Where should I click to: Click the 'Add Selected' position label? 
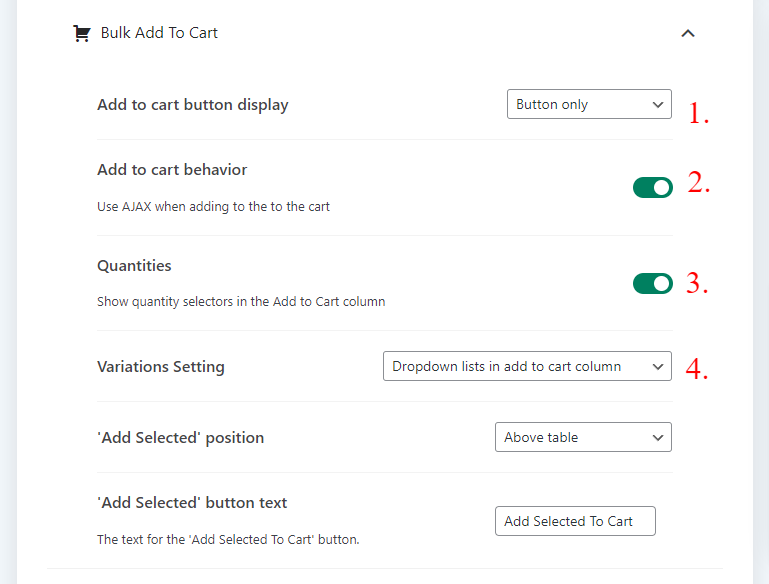point(180,438)
